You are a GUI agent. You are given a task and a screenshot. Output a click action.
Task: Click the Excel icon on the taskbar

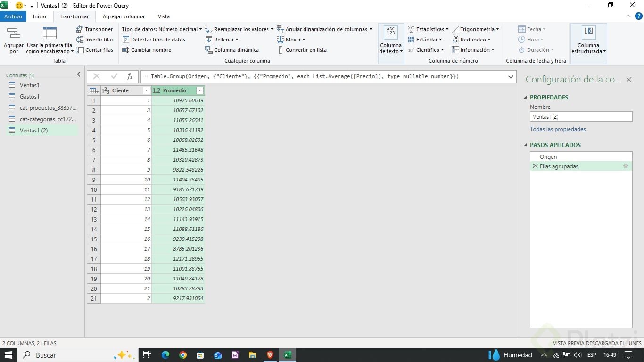287,355
